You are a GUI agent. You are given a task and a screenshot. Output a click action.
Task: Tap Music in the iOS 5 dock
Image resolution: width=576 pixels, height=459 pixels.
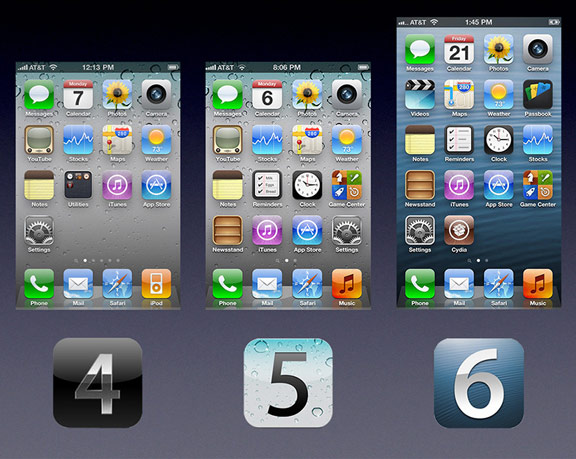[x=346, y=284]
